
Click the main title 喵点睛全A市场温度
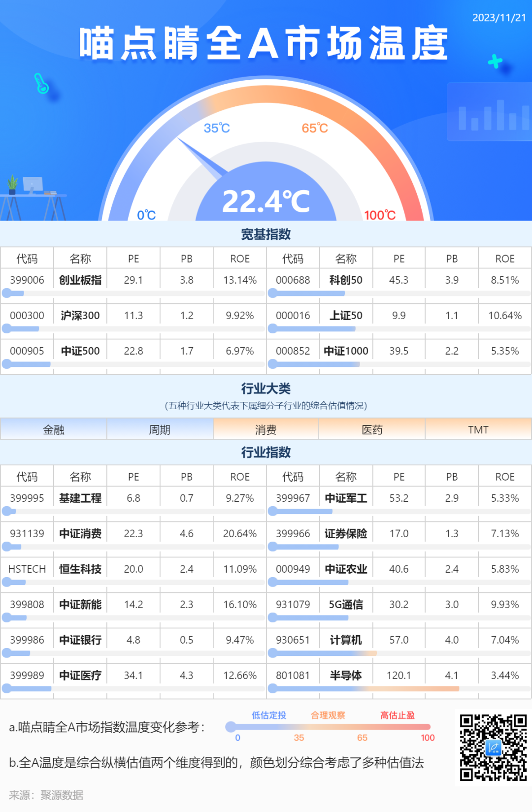pyautogui.click(x=264, y=43)
